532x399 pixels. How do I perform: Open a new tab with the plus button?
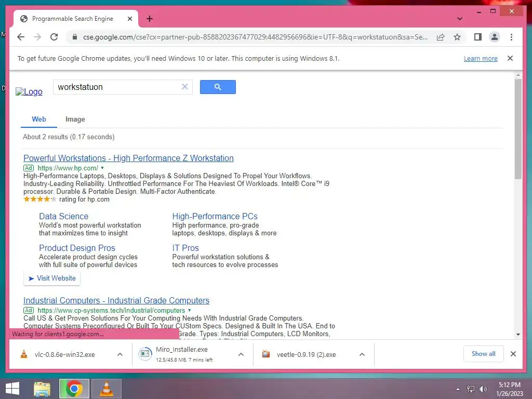(149, 19)
